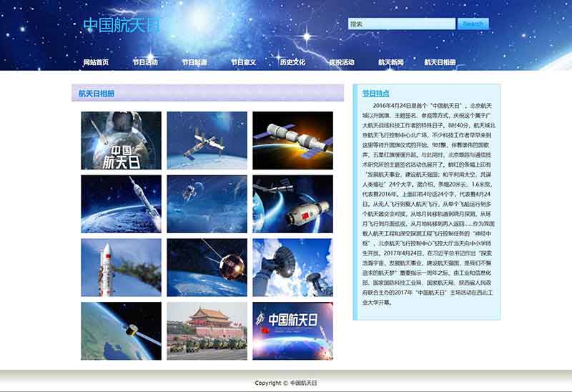Open the space station above clouds thumbnail
This screenshot has width=572, height=392.
pyautogui.click(x=207, y=140)
